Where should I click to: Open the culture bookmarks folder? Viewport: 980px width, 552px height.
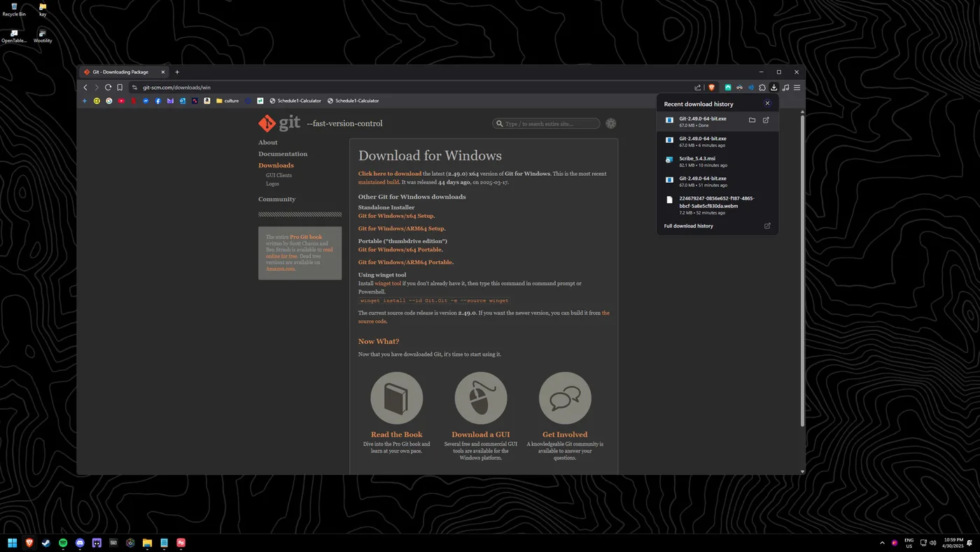click(x=227, y=101)
